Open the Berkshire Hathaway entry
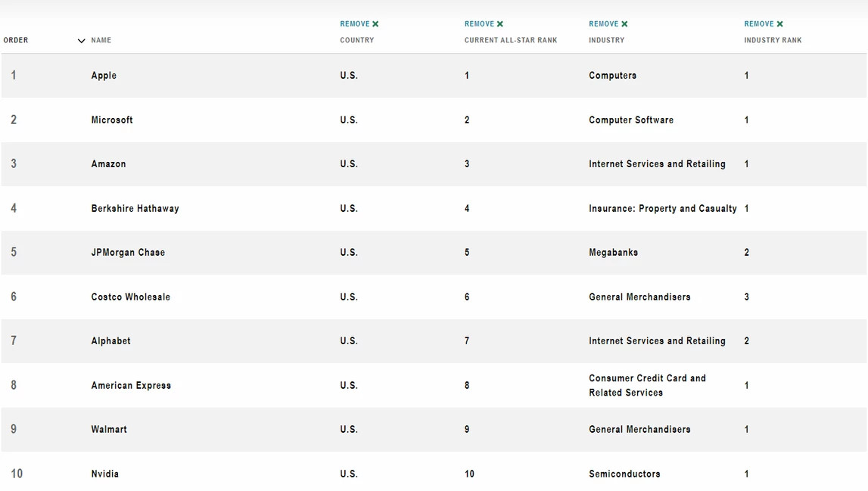The height and width of the screenshot is (491, 868). click(x=135, y=208)
